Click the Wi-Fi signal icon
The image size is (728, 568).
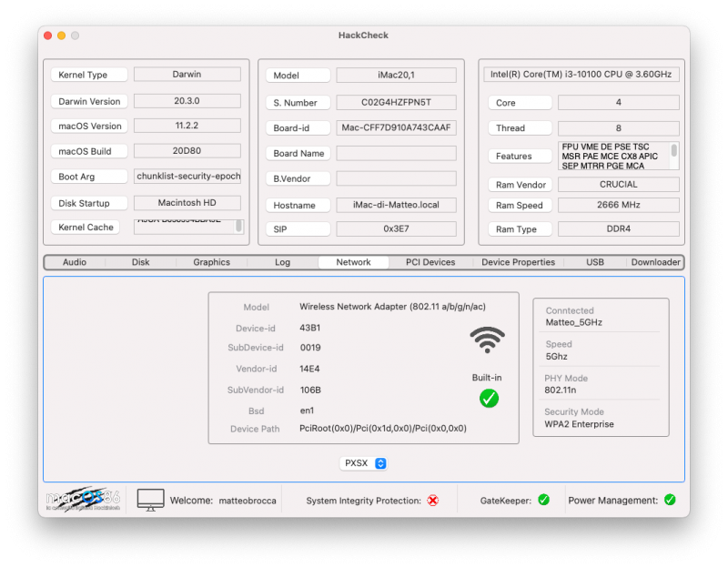(487, 340)
